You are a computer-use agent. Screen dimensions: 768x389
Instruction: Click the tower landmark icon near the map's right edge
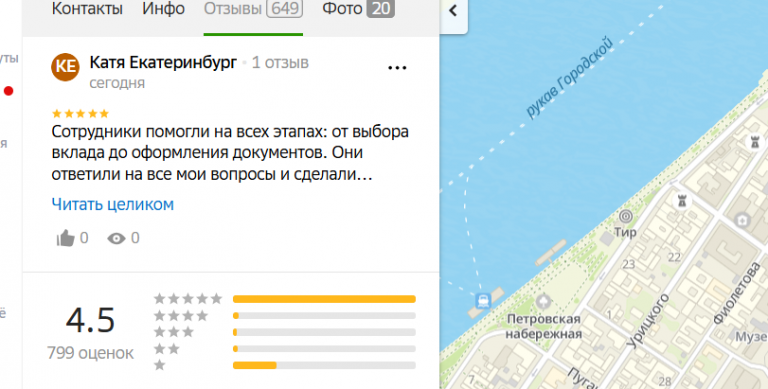[x=755, y=142]
